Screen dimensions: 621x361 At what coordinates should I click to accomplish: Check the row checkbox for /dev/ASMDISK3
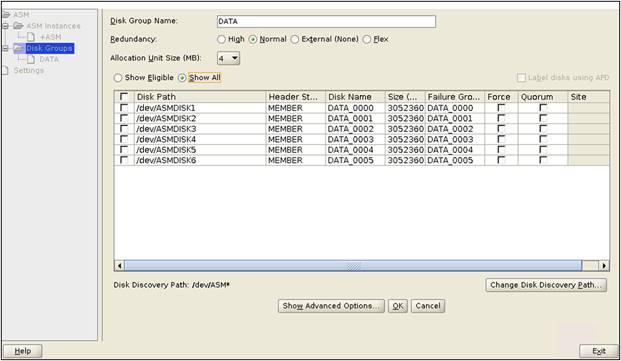[124, 129]
